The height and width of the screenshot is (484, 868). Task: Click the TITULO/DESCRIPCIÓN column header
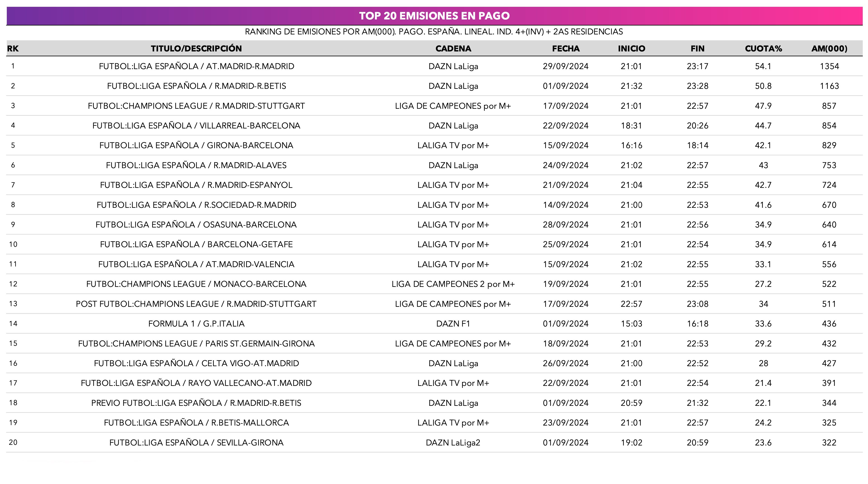point(196,48)
